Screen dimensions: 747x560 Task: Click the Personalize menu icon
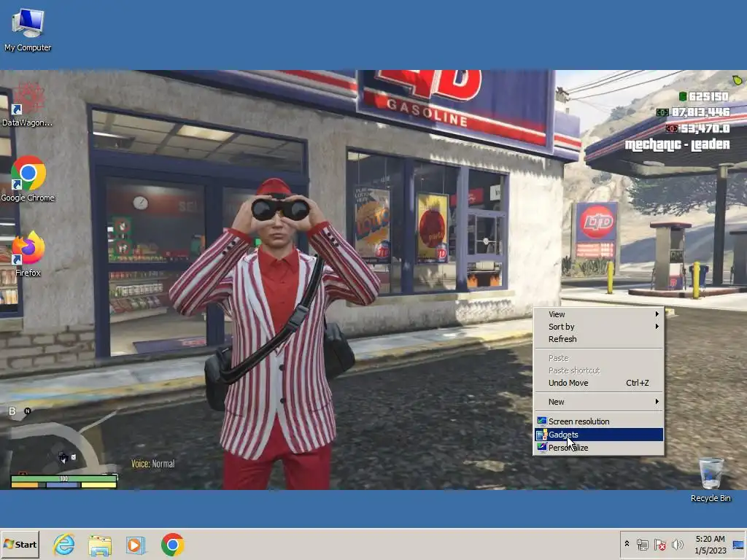coord(542,447)
